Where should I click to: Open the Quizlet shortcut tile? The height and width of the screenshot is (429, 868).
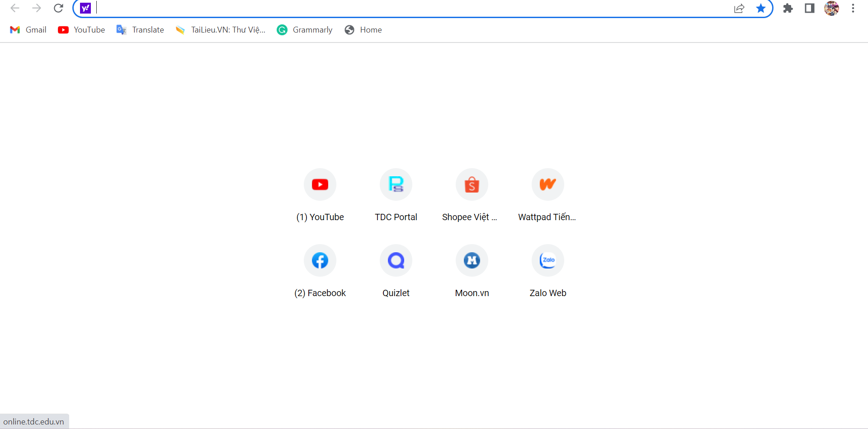(396, 271)
